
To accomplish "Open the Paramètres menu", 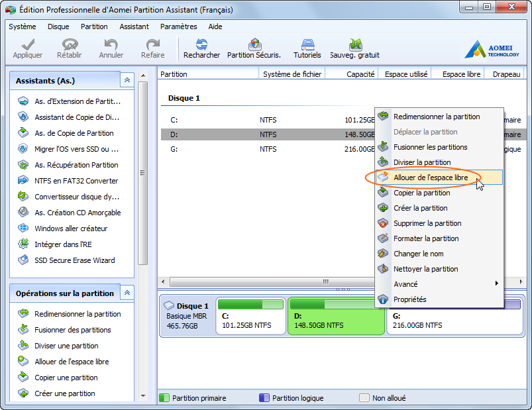I will pos(178,26).
